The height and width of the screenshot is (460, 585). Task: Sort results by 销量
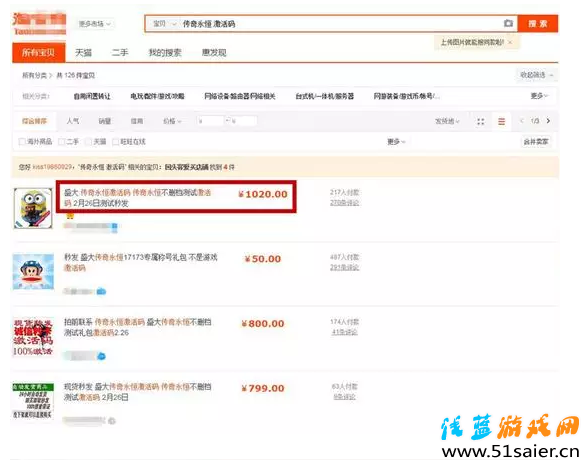(x=105, y=121)
